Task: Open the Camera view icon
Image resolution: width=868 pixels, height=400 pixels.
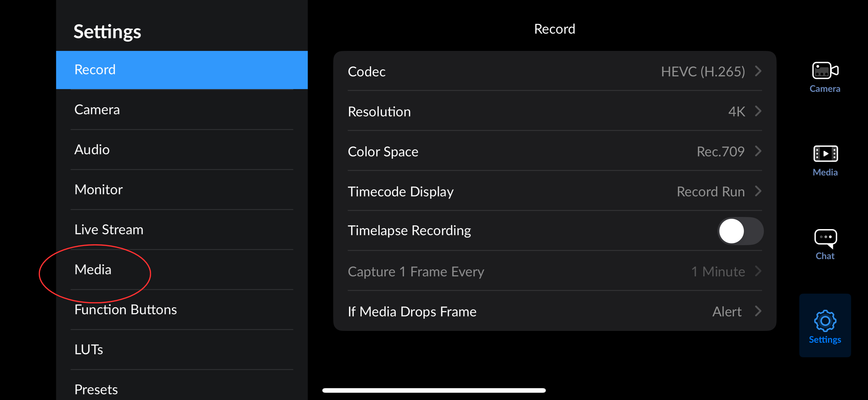Action: coord(824,71)
